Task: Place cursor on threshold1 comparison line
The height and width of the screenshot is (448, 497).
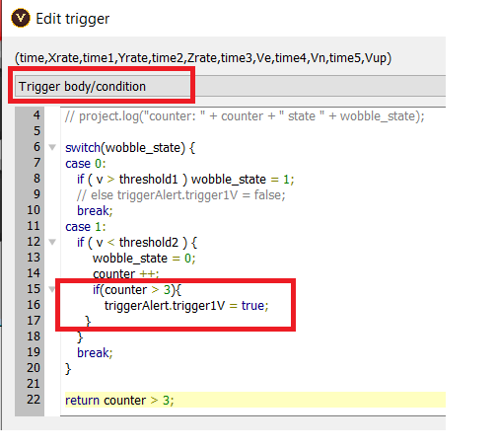Action: tap(185, 180)
